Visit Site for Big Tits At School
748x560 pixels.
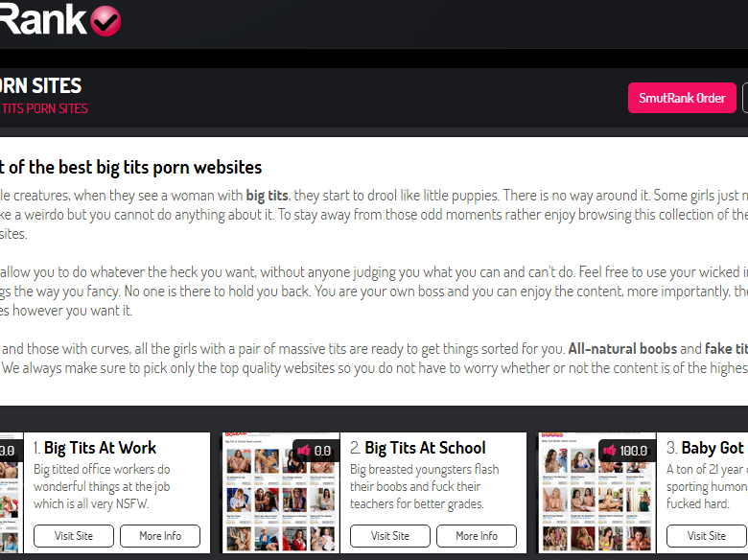(x=389, y=536)
